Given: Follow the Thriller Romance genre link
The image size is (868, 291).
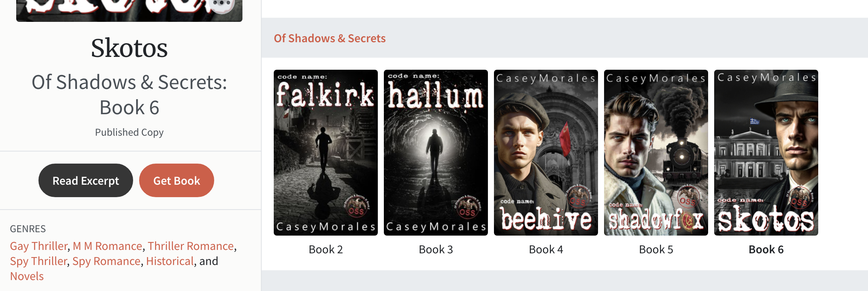Looking at the screenshot, I should pyautogui.click(x=191, y=246).
